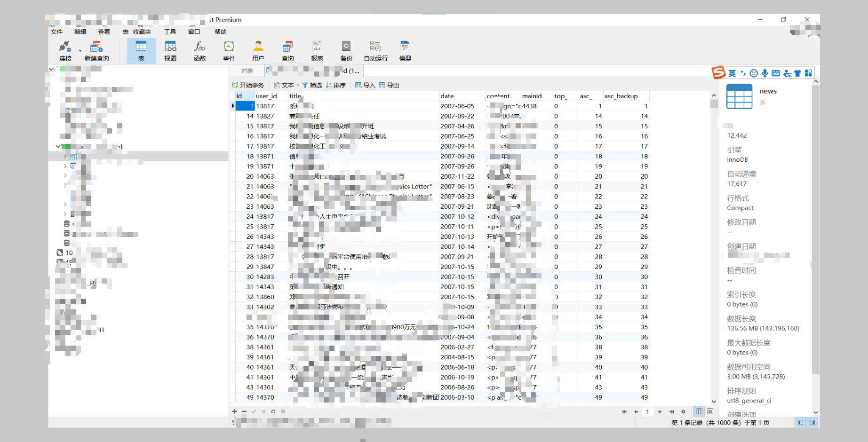Expand the views node in tree
This screenshot has height=442, width=868.
65,166
